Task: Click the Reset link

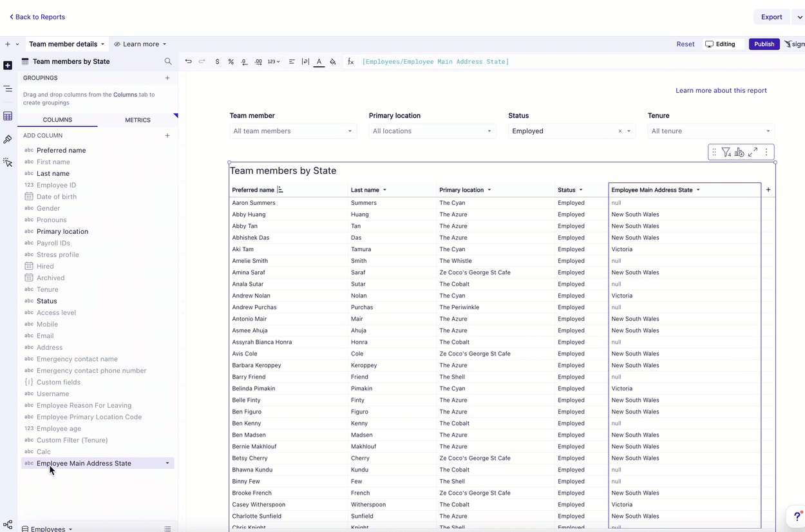Action: (x=685, y=44)
